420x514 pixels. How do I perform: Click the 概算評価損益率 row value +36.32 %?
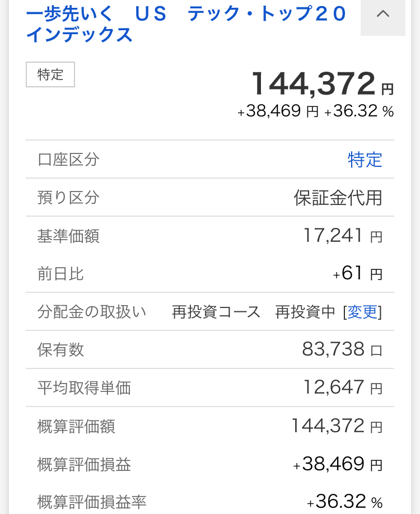point(344,501)
